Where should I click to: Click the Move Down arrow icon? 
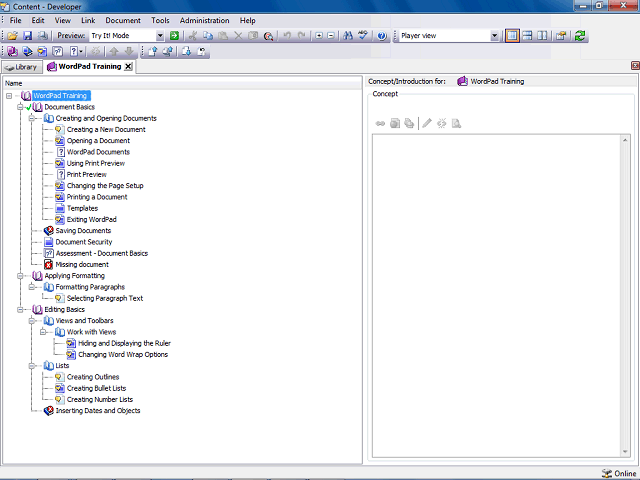click(129, 51)
